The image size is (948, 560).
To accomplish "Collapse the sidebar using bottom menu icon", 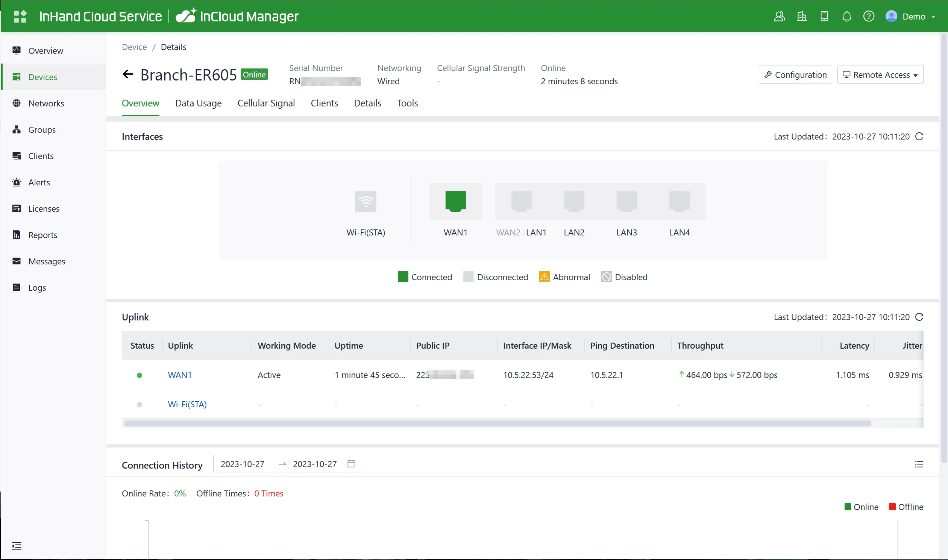I will coord(17,546).
